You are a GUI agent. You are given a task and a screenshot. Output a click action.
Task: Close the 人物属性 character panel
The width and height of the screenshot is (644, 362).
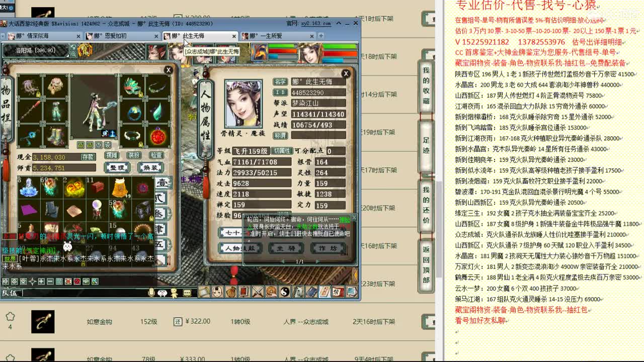coord(346,73)
